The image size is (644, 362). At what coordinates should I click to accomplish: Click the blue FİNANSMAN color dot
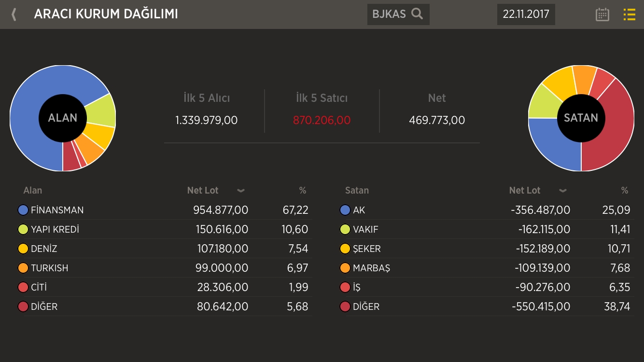23,210
